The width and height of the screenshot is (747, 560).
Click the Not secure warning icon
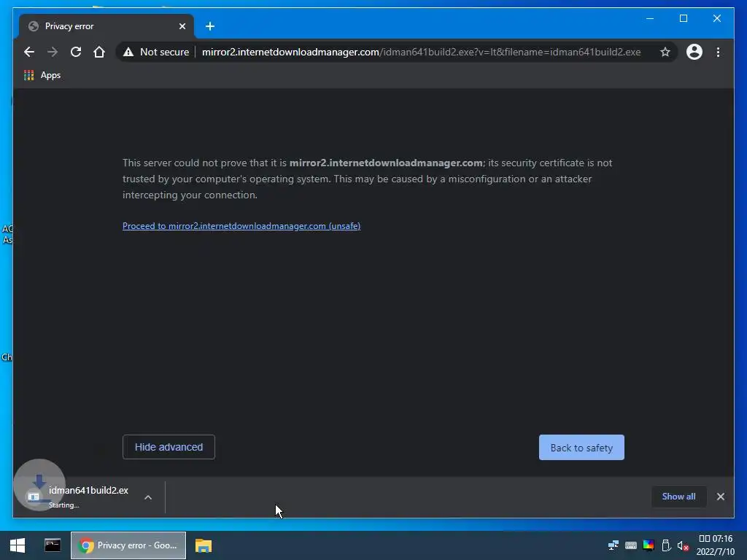(128, 52)
